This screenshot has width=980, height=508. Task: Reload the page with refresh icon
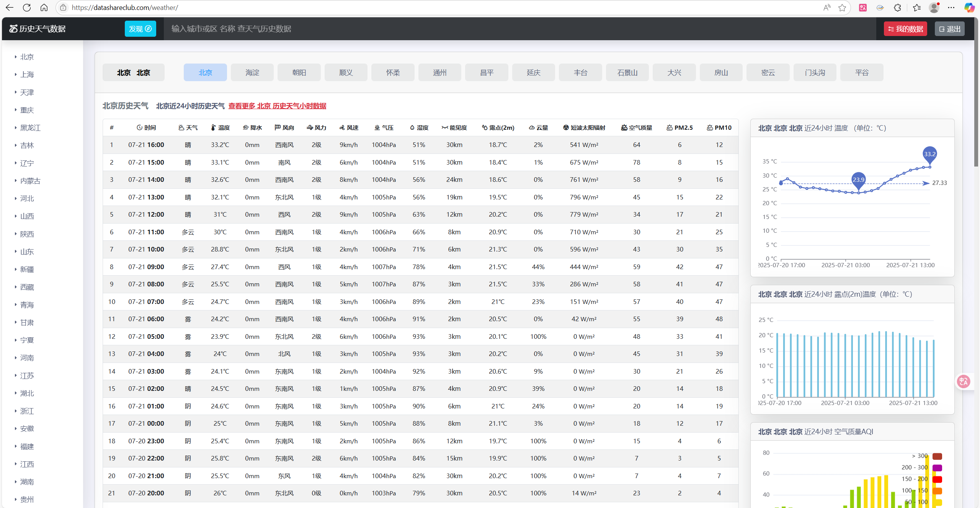(x=27, y=8)
